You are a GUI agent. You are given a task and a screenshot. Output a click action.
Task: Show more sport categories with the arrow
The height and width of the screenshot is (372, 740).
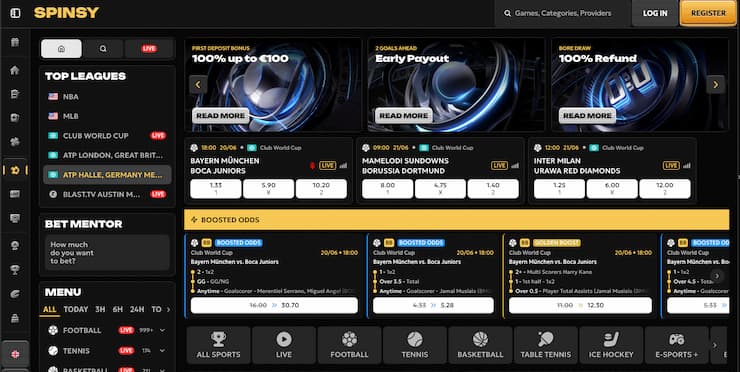(714, 345)
